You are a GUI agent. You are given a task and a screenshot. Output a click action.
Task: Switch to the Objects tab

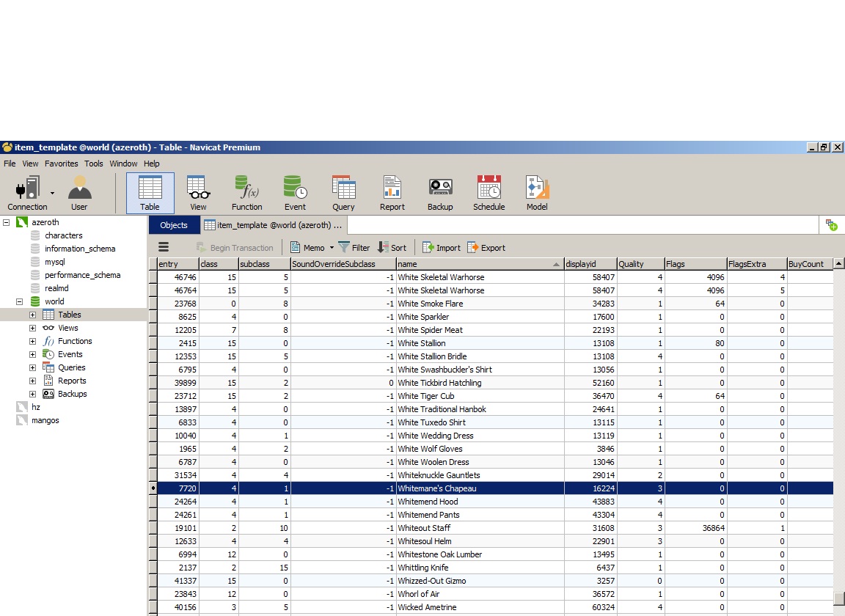(x=174, y=225)
